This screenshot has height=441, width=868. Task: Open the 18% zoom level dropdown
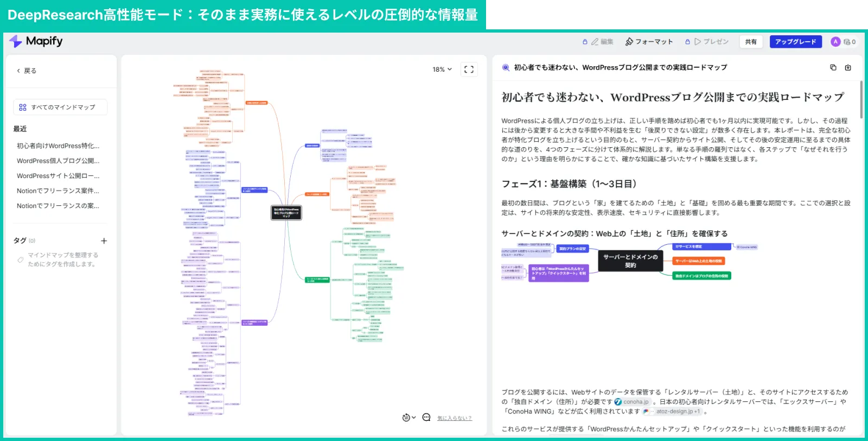point(442,70)
